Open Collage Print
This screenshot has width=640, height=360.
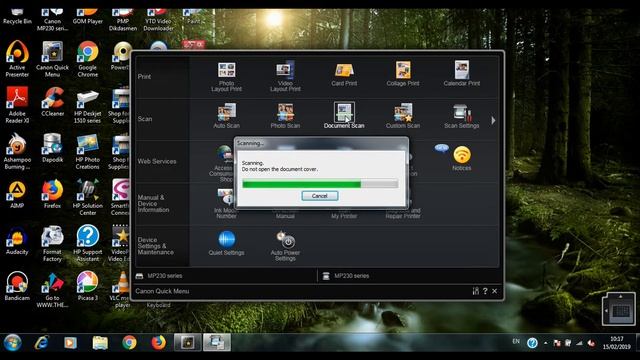coord(403,74)
